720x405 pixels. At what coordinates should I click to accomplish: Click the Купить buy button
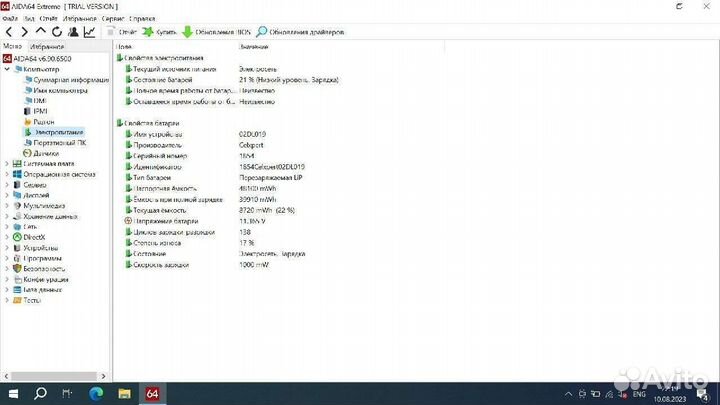click(x=159, y=32)
